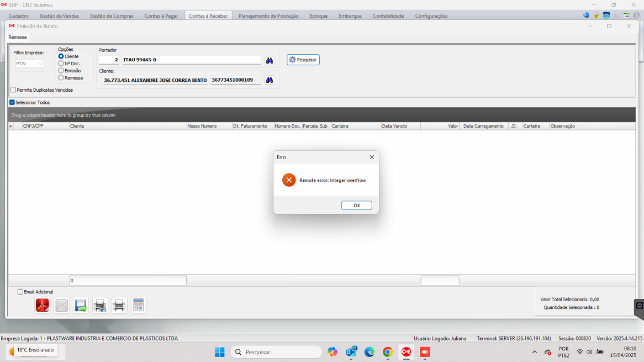Screen dimensions: 644x362
Task: Click binoculars lookup icon beside Cliente
Action: coord(270,80)
